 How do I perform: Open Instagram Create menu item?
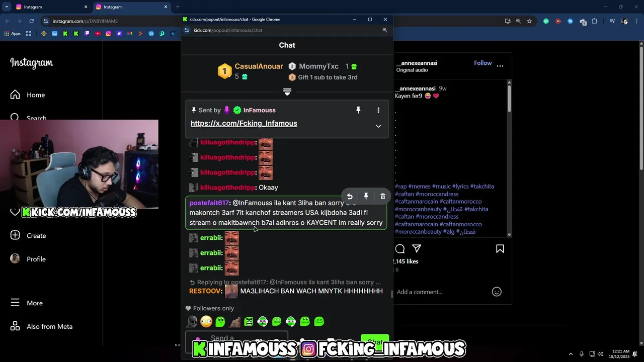pyautogui.click(x=28, y=236)
